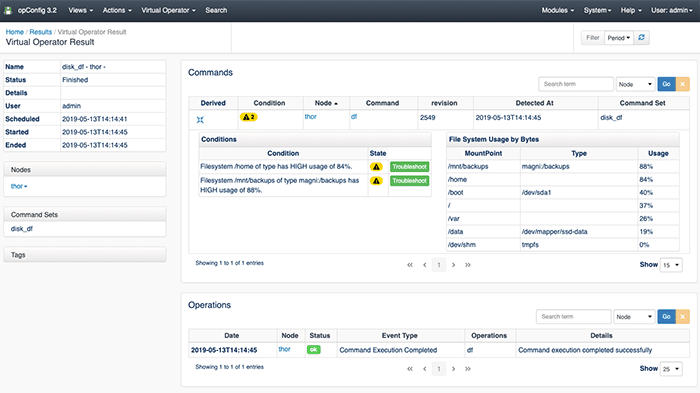Go to previous page in Commands pagination

[425, 265]
